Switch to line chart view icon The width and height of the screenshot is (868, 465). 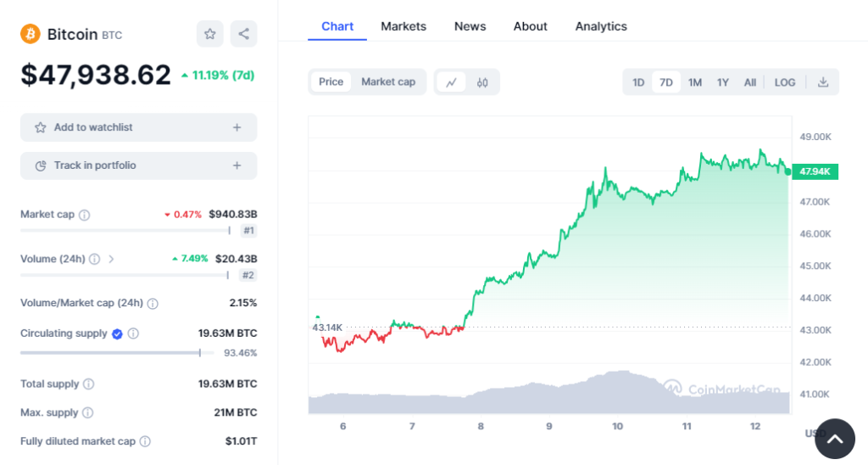pyautogui.click(x=451, y=82)
